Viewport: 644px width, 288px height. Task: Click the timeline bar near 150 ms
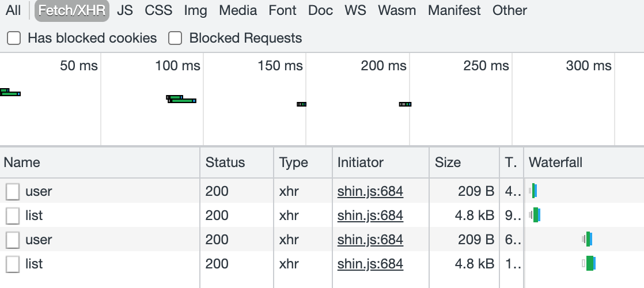pos(301,104)
